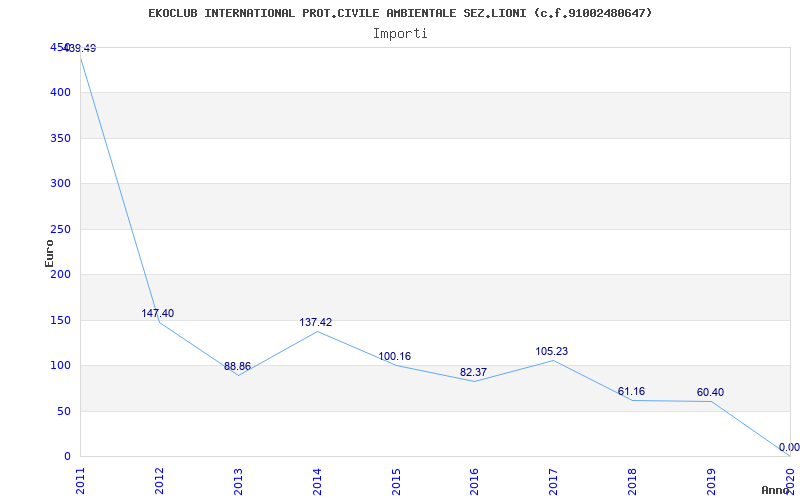Click the 2019 year axis label
Screen dimensions: 800x500
pos(711,481)
